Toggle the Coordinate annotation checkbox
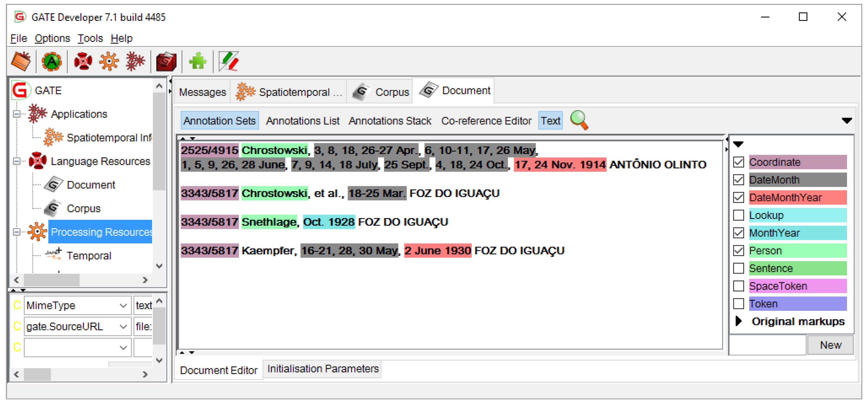Image resolution: width=868 pixels, height=404 pixels. pyautogui.click(x=739, y=162)
